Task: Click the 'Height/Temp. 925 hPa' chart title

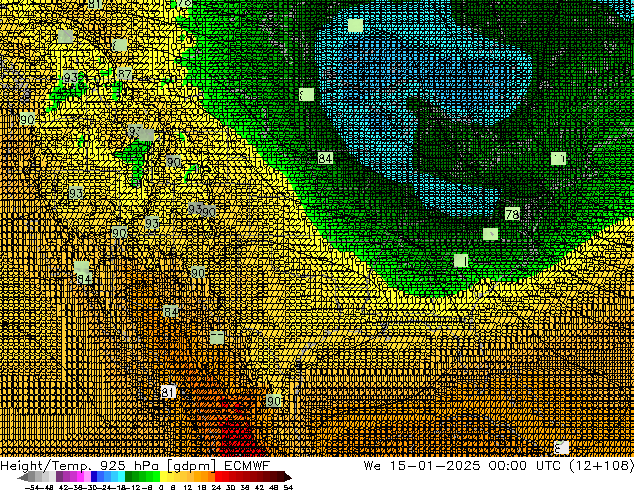Action: click(79, 466)
